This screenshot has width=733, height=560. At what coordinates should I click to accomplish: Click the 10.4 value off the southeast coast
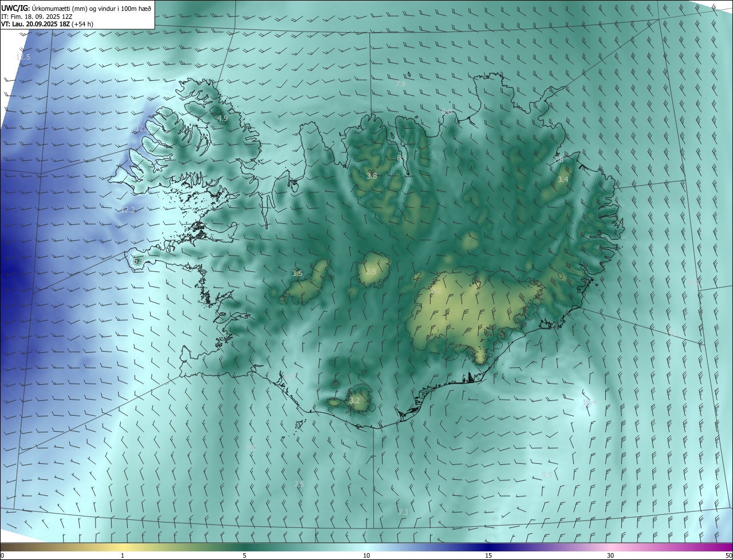tap(589, 403)
